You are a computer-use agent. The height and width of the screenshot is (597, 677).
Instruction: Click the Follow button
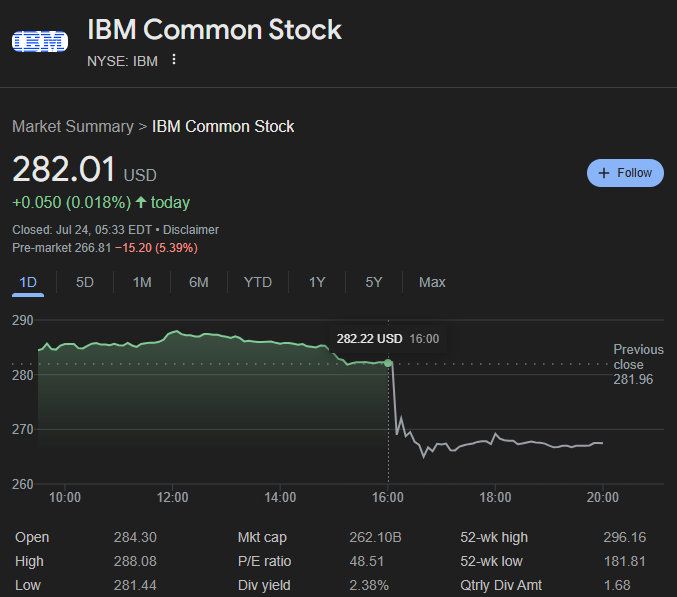[625, 173]
